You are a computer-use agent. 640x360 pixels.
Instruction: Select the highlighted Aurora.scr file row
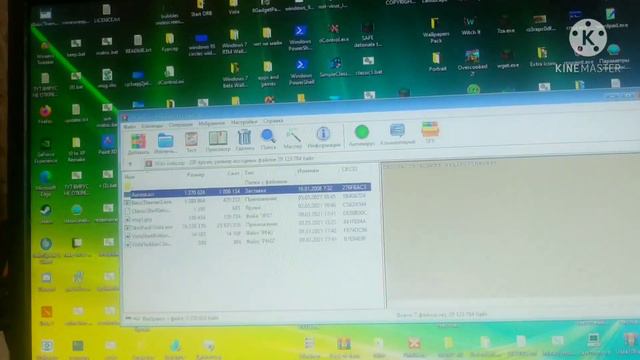(247, 191)
